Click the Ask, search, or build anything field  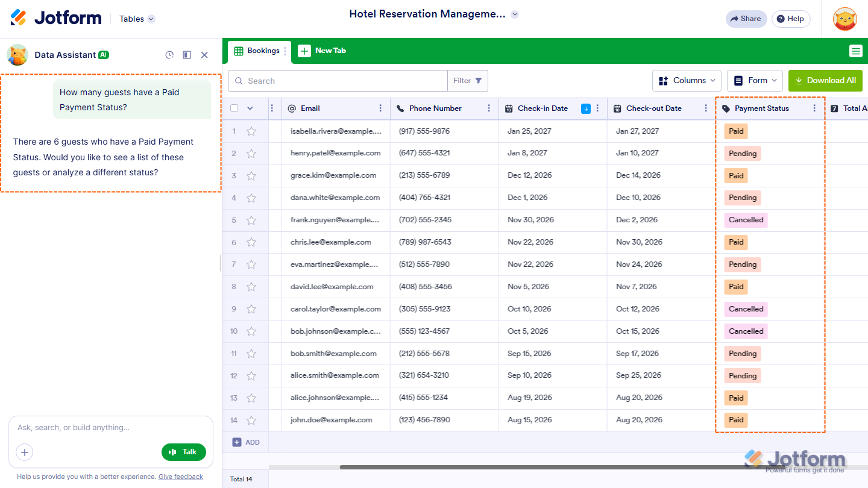111,428
